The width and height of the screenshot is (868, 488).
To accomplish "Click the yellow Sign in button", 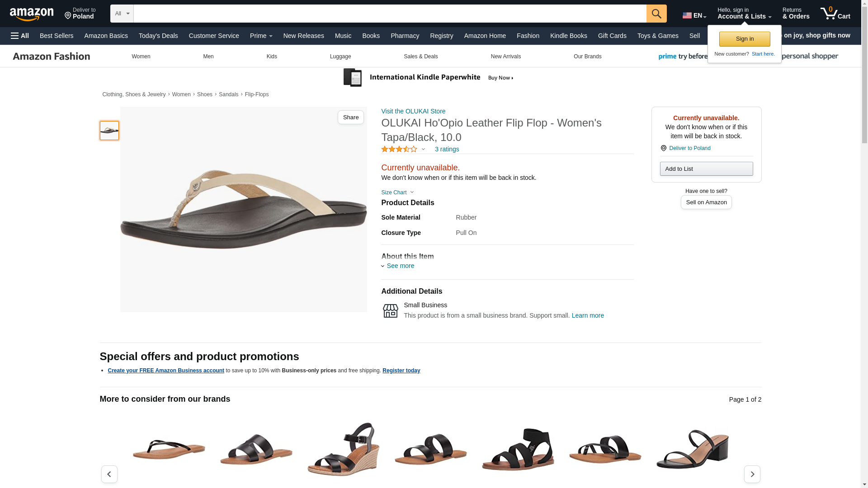I will pyautogui.click(x=744, y=39).
